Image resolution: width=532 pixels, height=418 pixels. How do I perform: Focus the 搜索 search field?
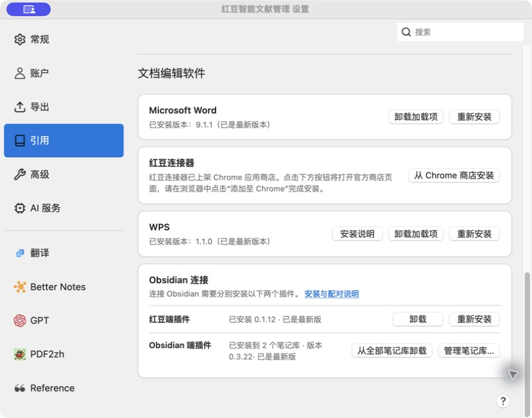coord(460,32)
